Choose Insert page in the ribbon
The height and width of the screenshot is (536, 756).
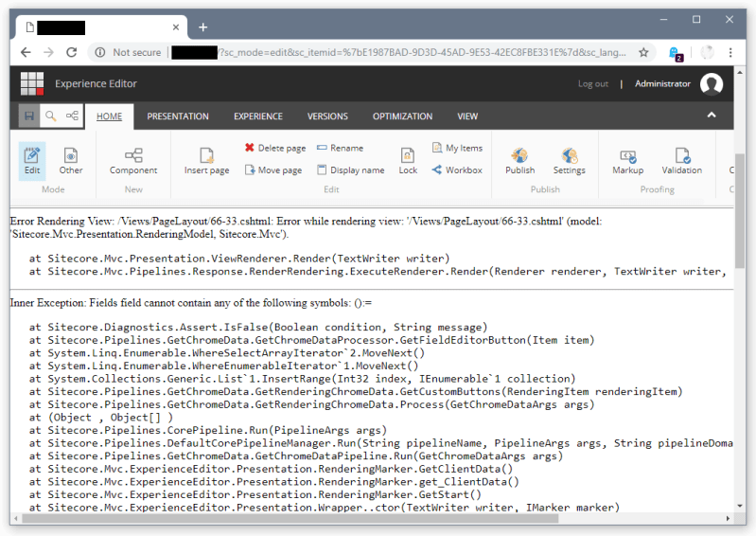click(206, 161)
